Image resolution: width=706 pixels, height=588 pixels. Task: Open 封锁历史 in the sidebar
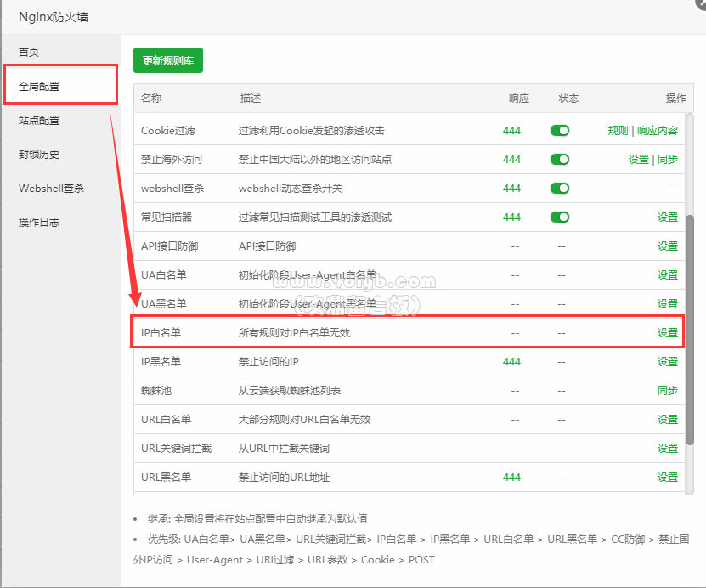(x=39, y=155)
